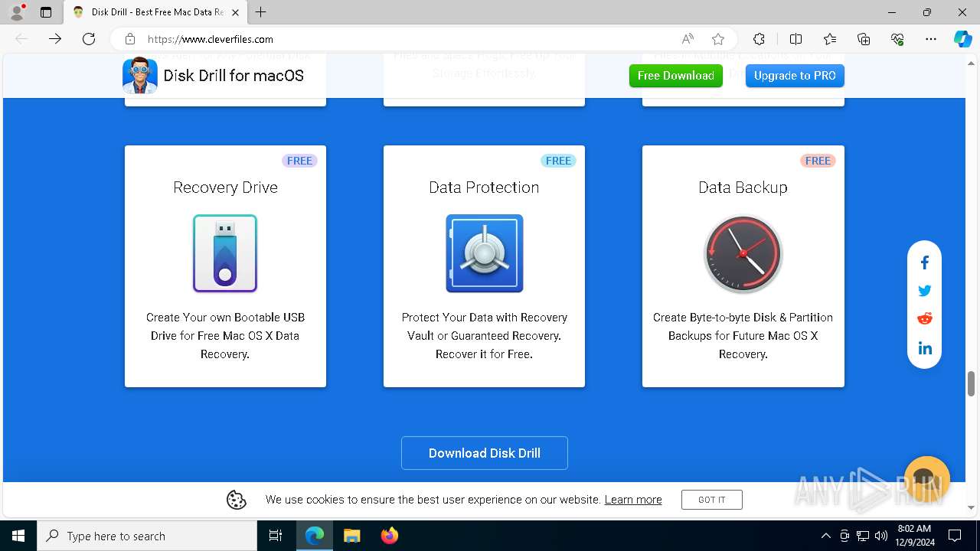Open the browser profile icon
Screen dimensions: 980x551
click(16, 12)
